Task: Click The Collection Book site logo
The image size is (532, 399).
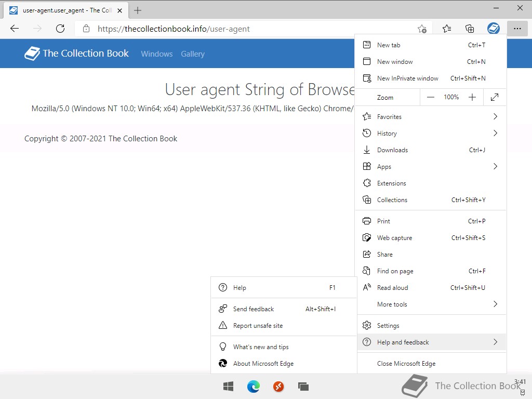Action: pos(76,54)
